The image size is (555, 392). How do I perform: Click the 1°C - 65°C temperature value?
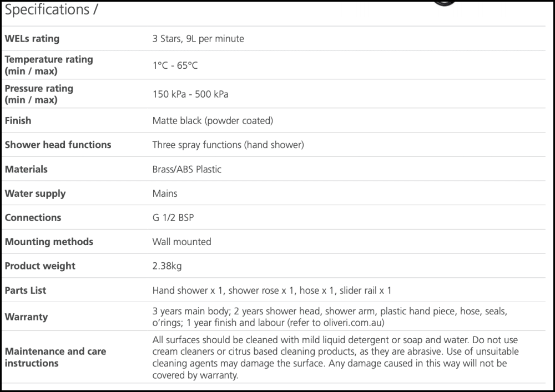click(175, 65)
